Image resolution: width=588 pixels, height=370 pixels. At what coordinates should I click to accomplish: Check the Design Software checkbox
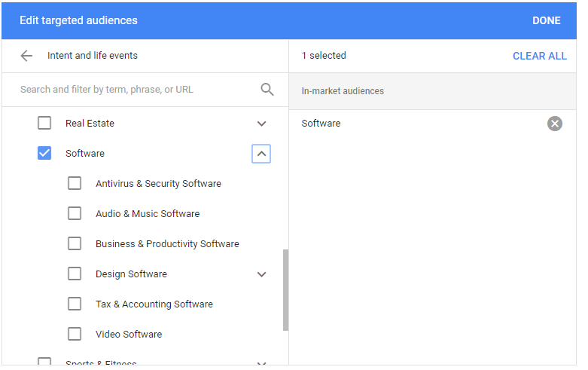point(75,274)
